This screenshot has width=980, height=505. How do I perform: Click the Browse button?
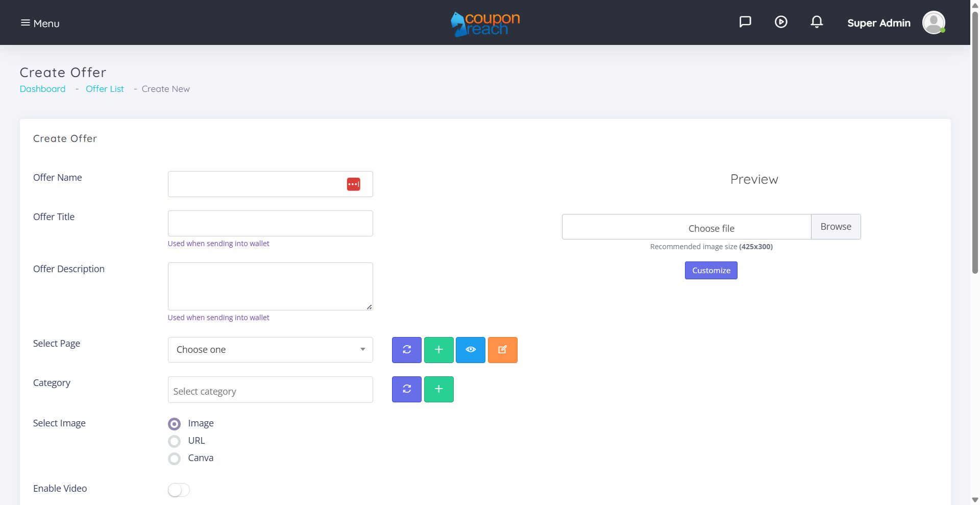point(836,227)
